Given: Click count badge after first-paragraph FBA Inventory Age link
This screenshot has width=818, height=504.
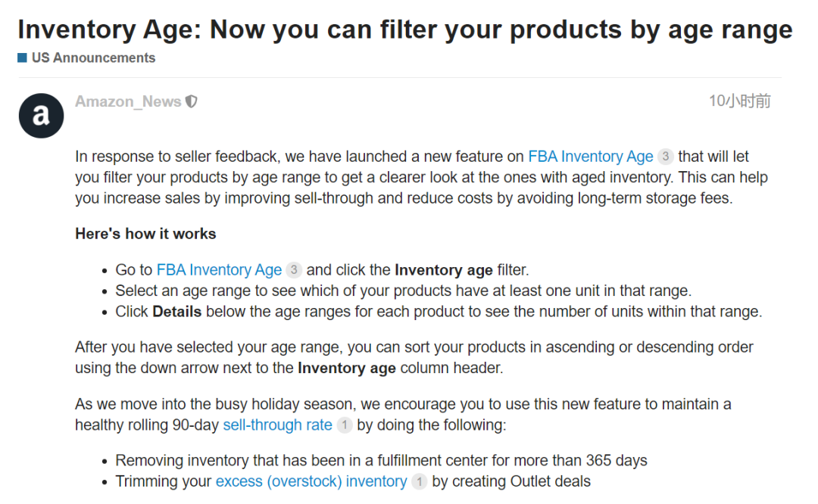Looking at the screenshot, I should click(665, 157).
